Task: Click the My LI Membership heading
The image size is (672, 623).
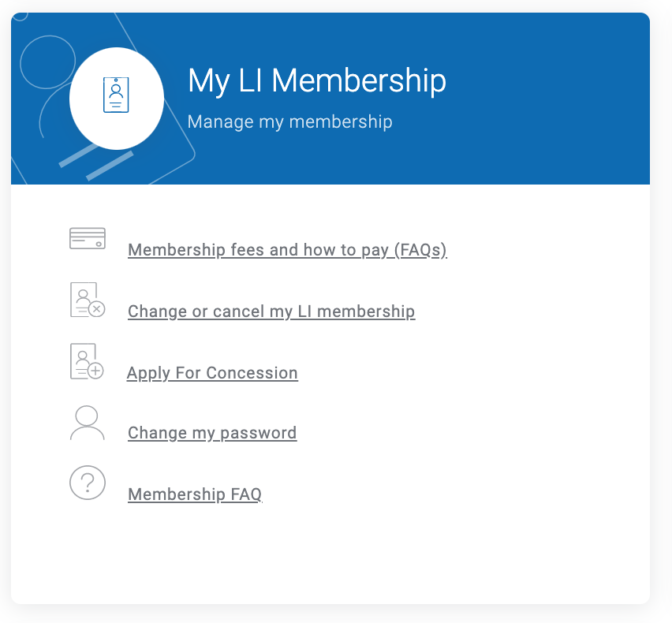Action: tap(317, 80)
